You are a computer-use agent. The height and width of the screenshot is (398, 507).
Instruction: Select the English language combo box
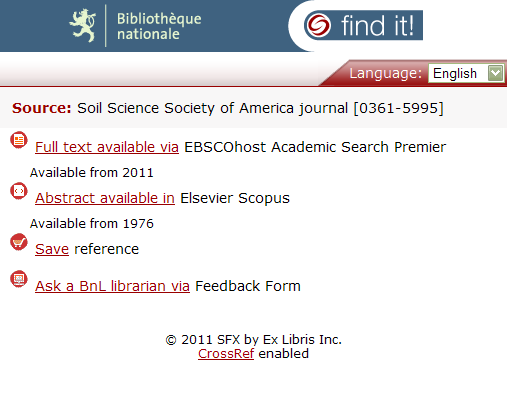466,73
